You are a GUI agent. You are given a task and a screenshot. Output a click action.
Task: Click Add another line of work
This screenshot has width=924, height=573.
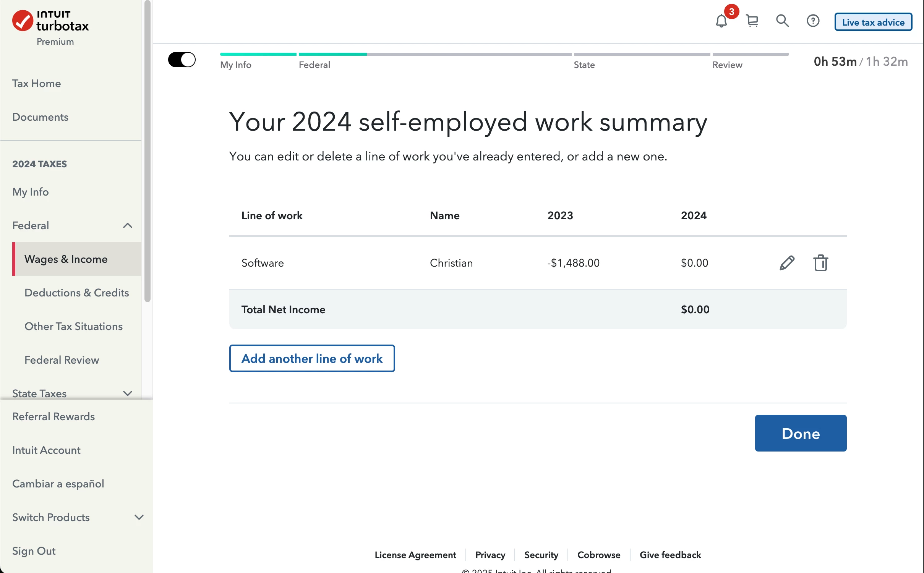click(312, 358)
